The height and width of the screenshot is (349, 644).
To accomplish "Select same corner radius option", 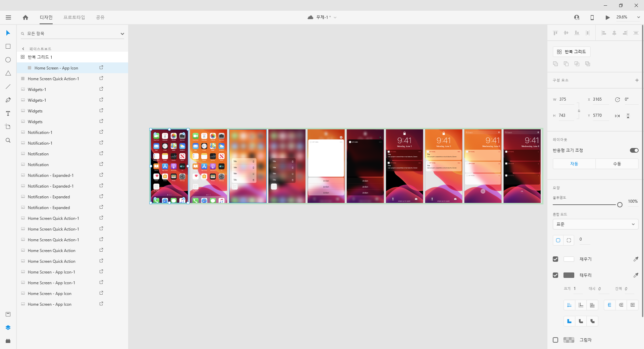I will (x=558, y=240).
